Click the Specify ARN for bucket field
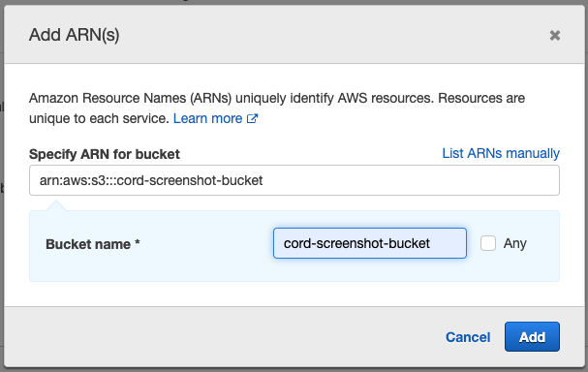This screenshot has width=588, height=372. click(x=294, y=180)
